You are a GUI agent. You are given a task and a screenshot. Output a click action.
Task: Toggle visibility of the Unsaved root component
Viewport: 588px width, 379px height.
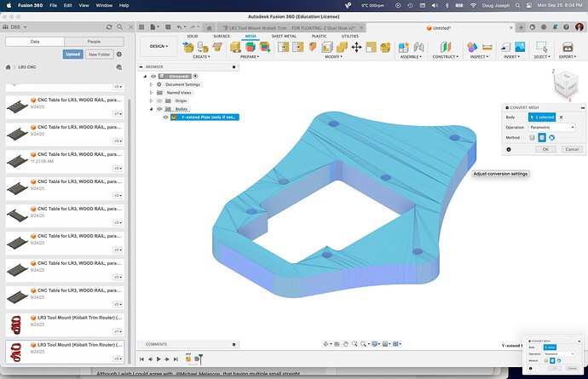(x=153, y=76)
